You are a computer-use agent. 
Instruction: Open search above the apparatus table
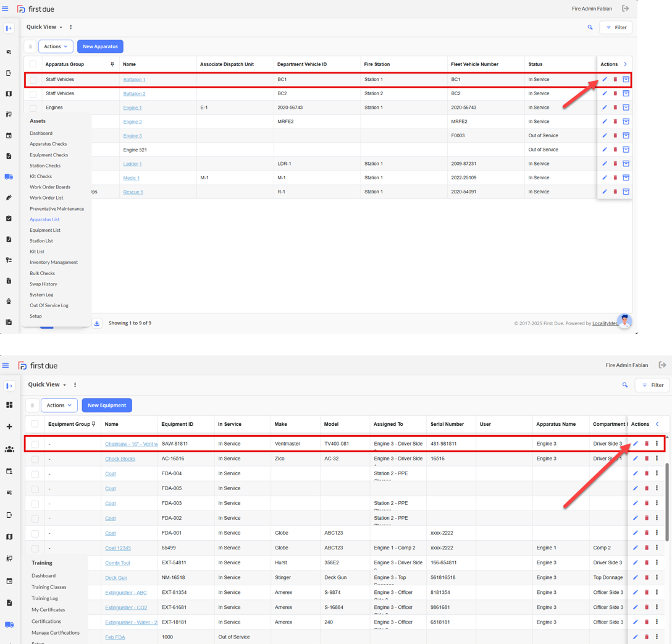590,27
